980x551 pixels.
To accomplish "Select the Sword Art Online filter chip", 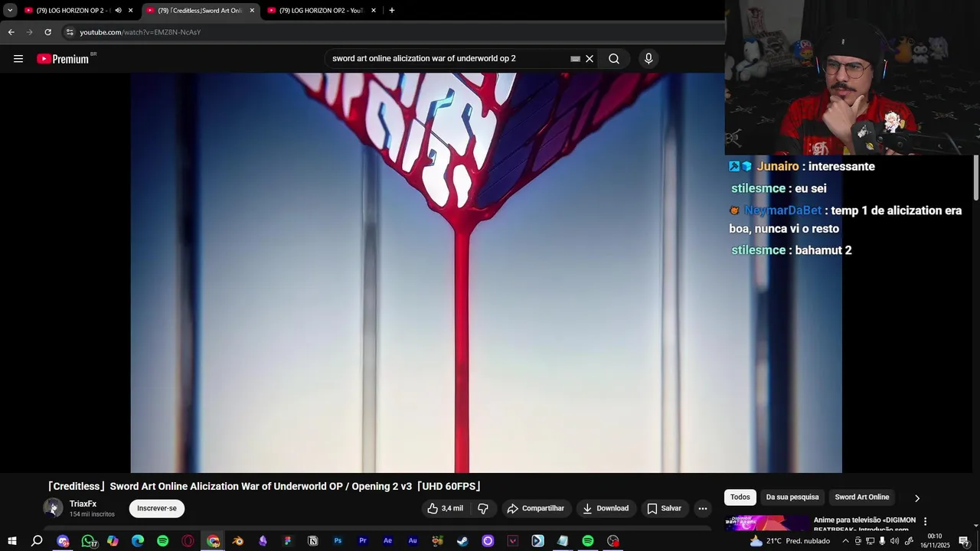I will click(862, 497).
